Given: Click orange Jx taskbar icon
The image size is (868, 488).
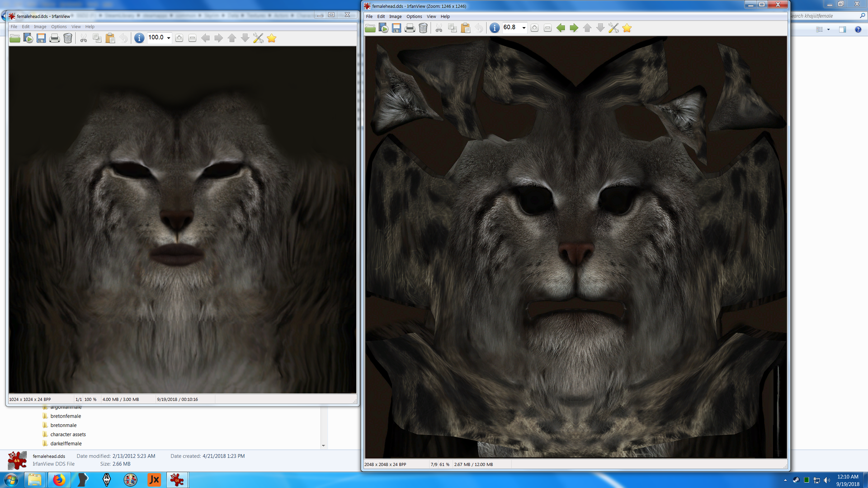Looking at the screenshot, I should tap(154, 480).
